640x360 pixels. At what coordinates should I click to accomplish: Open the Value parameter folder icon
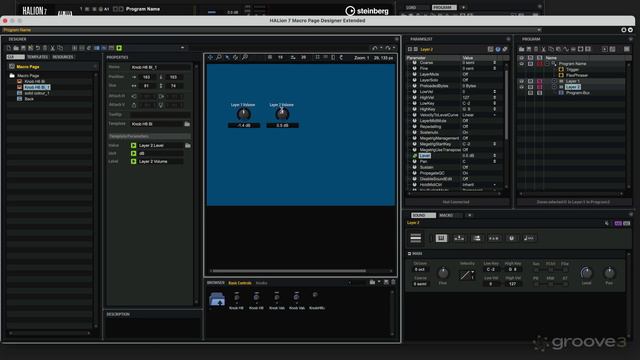188,145
